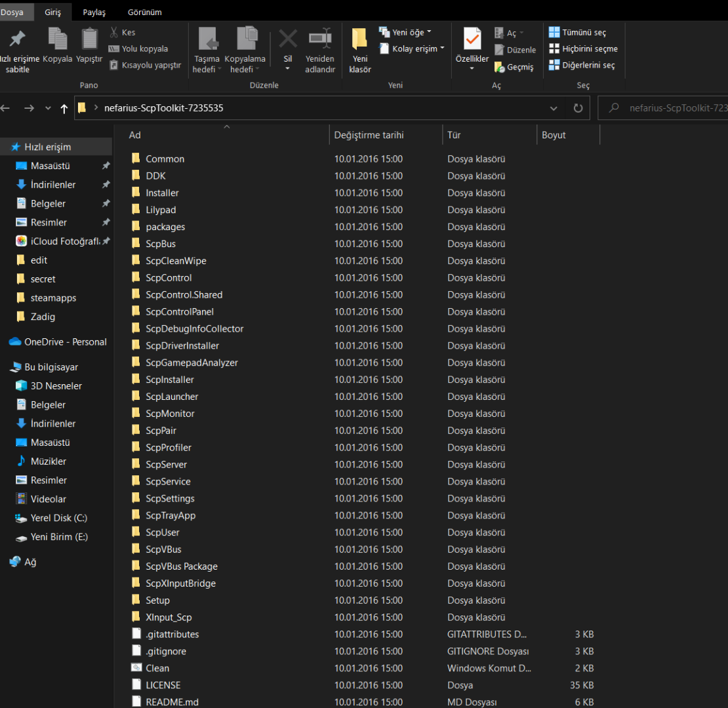Open Özellikler properties icon
This screenshot has width=728, height=708.
point(472,39)
